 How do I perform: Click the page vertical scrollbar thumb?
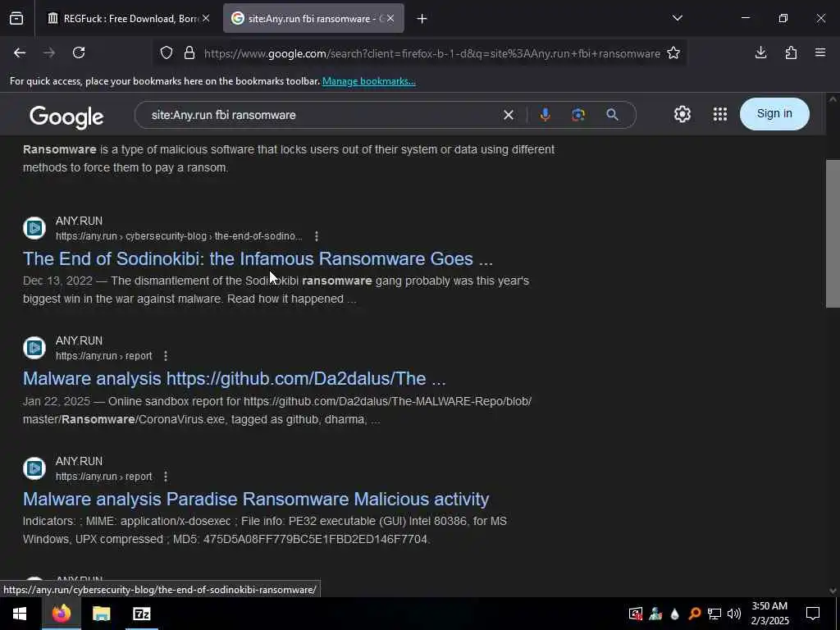coord(833,234)
